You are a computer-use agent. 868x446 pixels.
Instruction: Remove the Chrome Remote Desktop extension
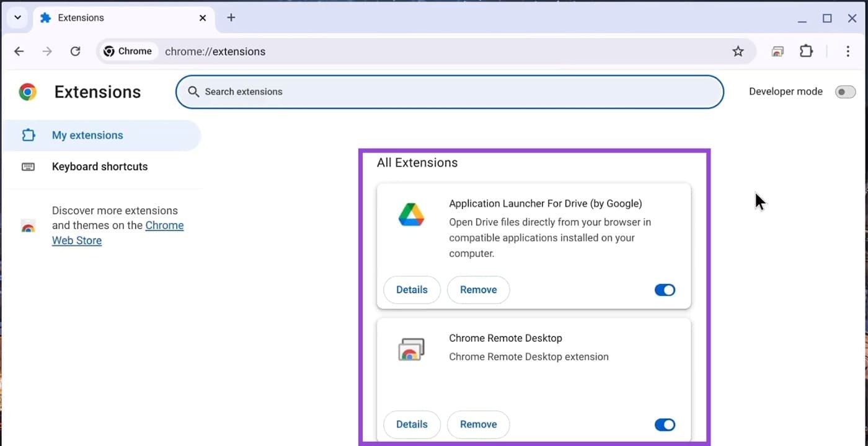tap(478, 424)
